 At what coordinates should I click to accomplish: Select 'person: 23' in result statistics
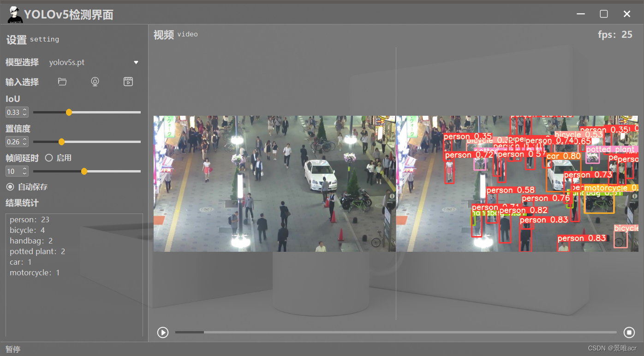(30, 220)
